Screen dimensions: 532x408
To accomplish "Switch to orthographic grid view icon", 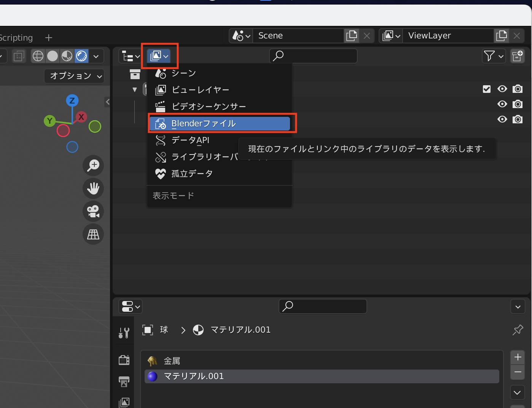I will point(93,234).
